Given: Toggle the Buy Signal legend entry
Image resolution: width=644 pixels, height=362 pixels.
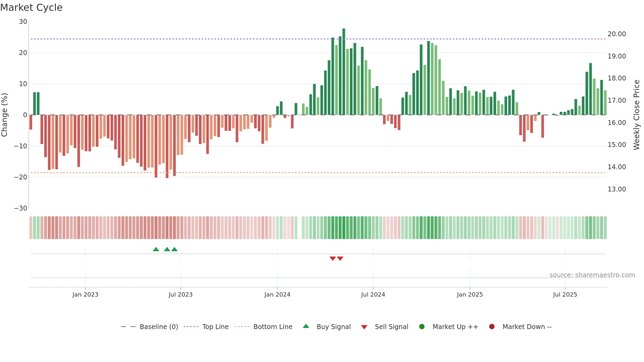Looking at the screenshot, I should click(x=327, y=327).
